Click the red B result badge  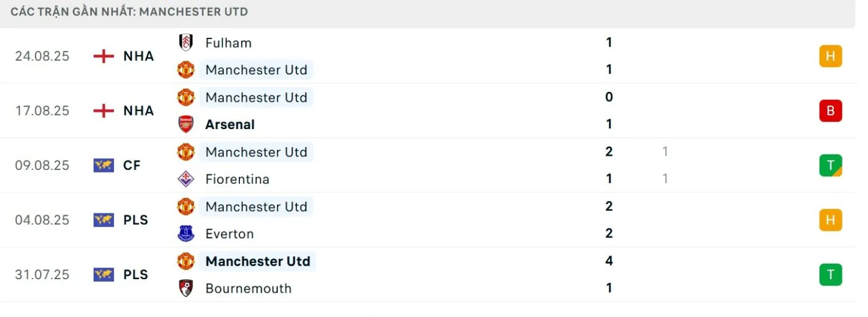click(830, 110)
